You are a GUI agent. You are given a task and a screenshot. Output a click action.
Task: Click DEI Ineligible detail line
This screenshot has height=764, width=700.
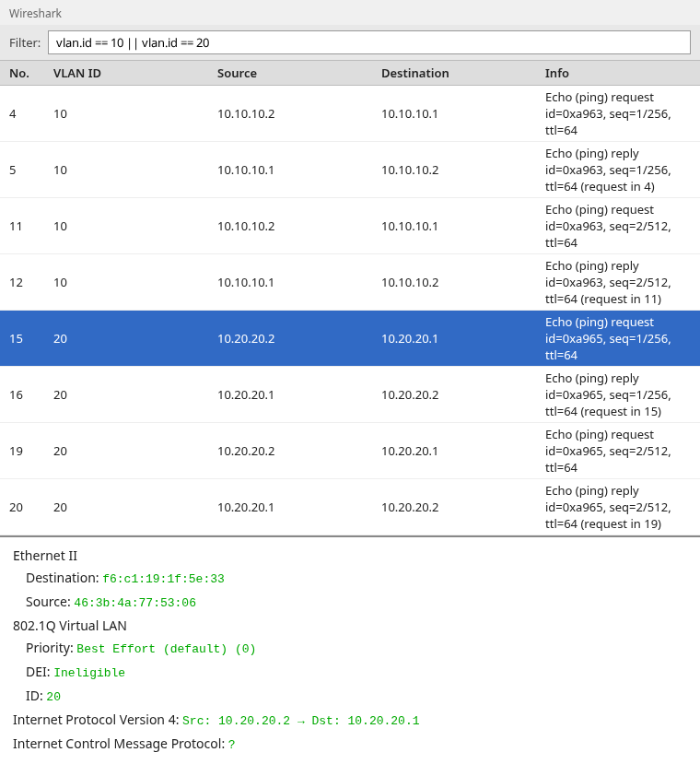(76, 673)
